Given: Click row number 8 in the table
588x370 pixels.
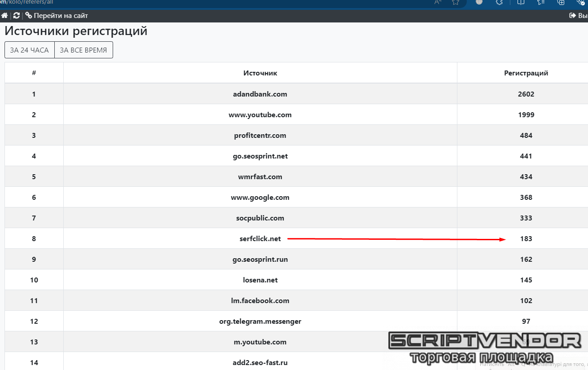Looking at the screenshot, I should point(34,239).
